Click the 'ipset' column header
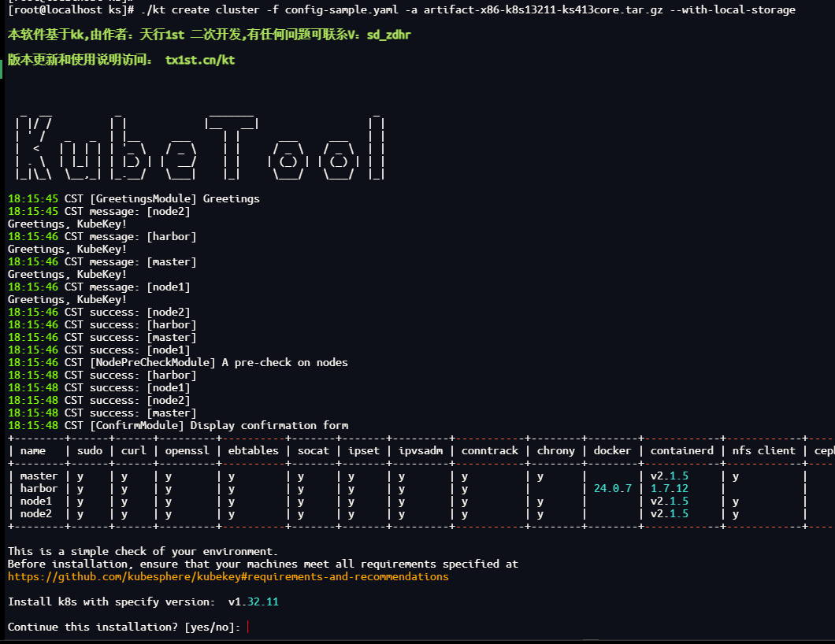This screenshot has height=644, width=835. pyautogui.click(x=364, y=451)
